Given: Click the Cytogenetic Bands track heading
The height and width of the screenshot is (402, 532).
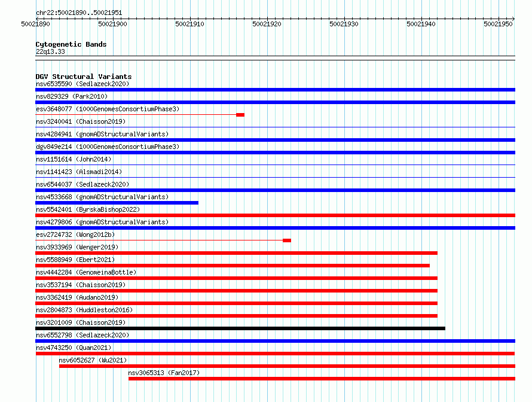Looking at the screenshot, I should (x=71, y=44).
